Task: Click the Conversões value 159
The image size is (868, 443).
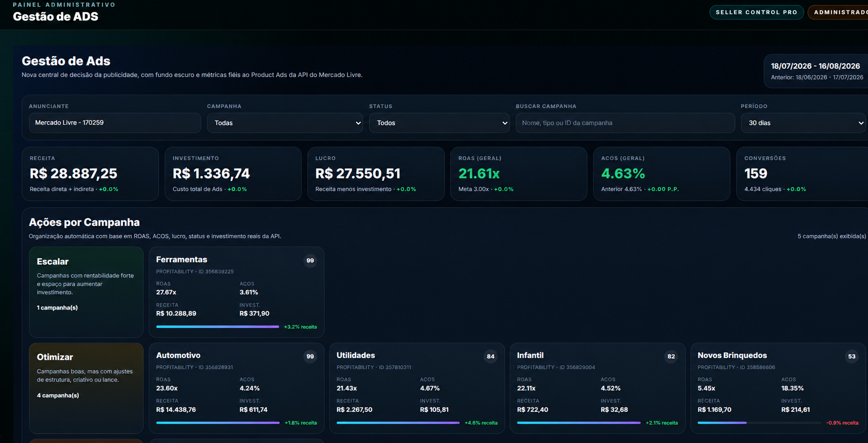Action: 756,174
